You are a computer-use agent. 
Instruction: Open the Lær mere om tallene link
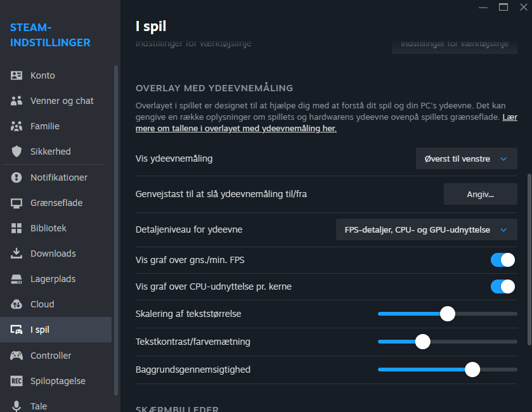[236, 129]
